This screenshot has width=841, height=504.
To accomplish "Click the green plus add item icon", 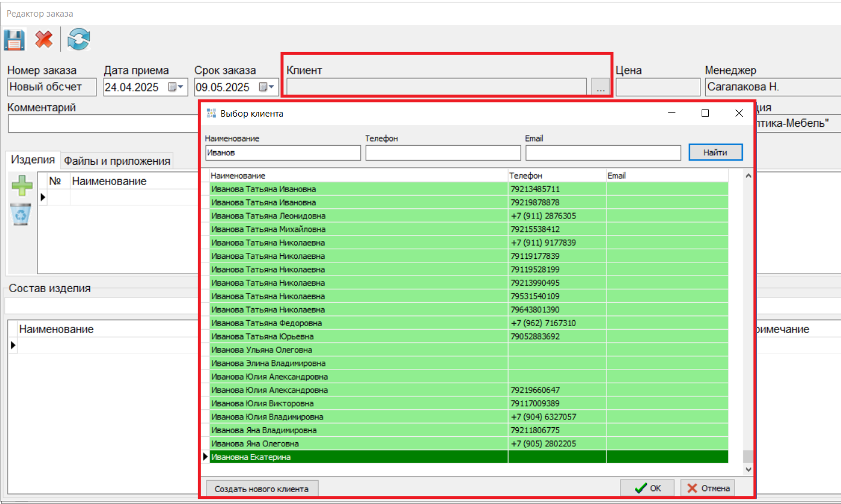I will (x=22, y=186).
